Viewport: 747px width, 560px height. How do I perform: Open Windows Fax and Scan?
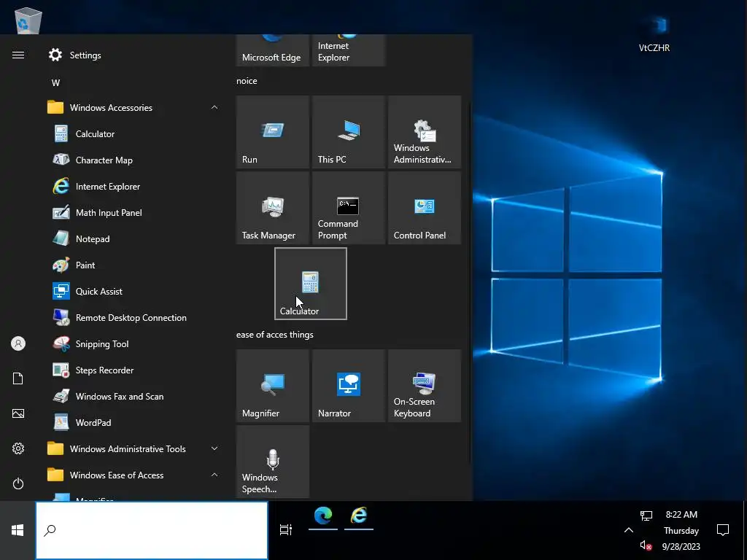[133, 396]
